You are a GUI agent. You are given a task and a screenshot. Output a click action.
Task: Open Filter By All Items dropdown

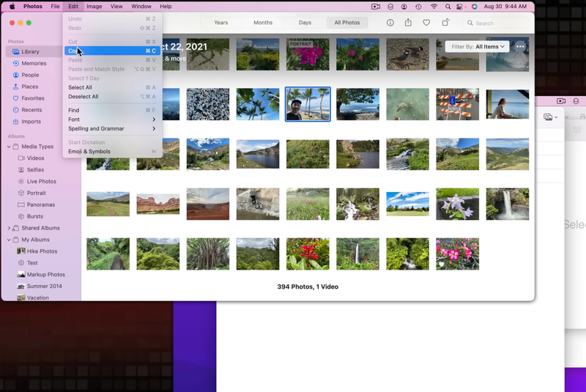[478, 47]
